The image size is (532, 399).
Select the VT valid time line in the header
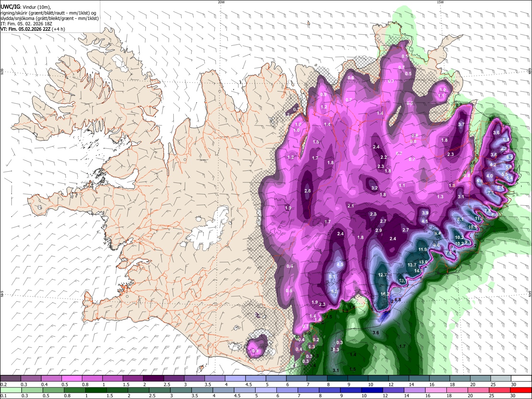point(32,29)
